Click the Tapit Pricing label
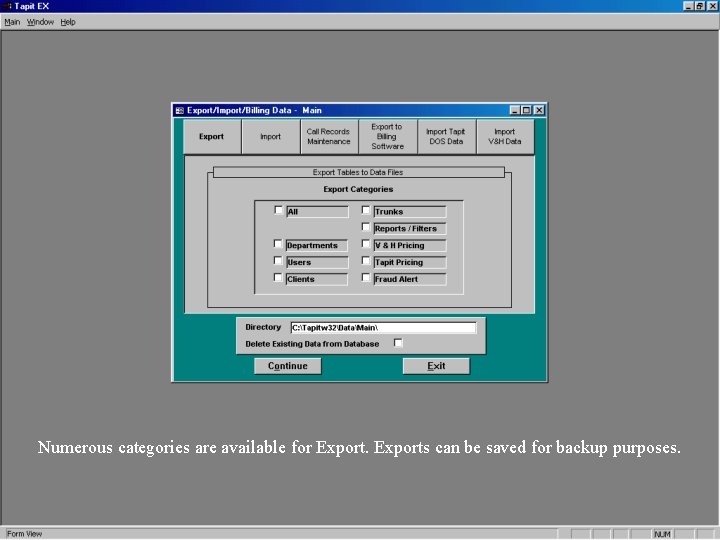The height and width of the screenshot is (540, 720). click(410, 263)
